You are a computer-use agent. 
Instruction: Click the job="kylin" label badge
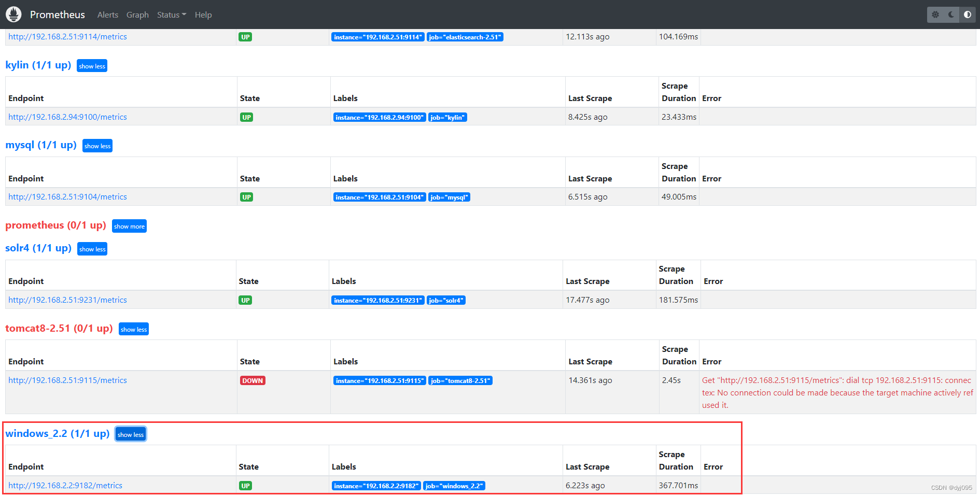(x=448, y=117)
